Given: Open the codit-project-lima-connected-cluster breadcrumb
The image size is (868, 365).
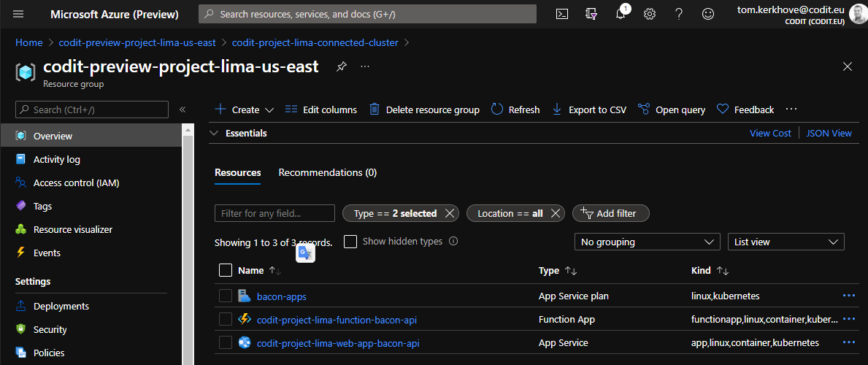Looking at the screenshot, I should tap(315, 42).
